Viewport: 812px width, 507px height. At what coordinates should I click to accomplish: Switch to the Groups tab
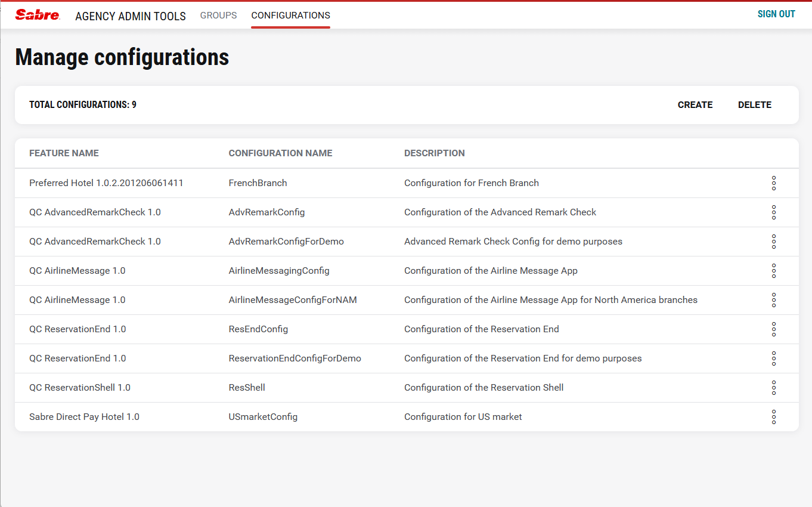pyautogui.click(x=219, y=16)
